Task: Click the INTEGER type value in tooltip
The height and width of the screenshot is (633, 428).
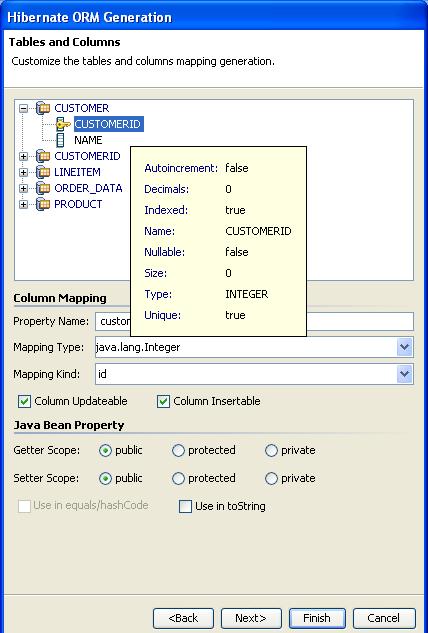Action: (246, 294)
